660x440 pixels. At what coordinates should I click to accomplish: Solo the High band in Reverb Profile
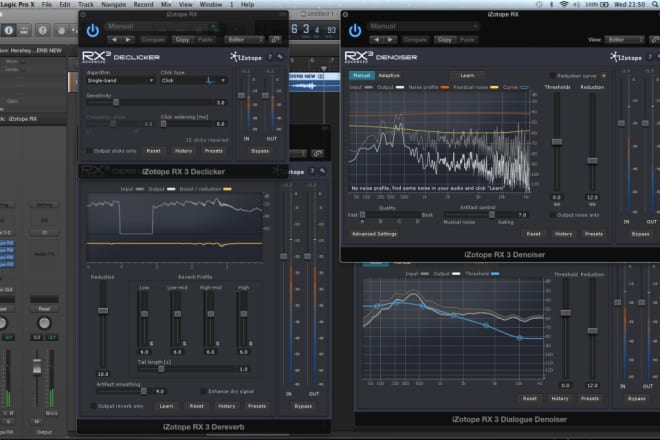tap(251, 344)
